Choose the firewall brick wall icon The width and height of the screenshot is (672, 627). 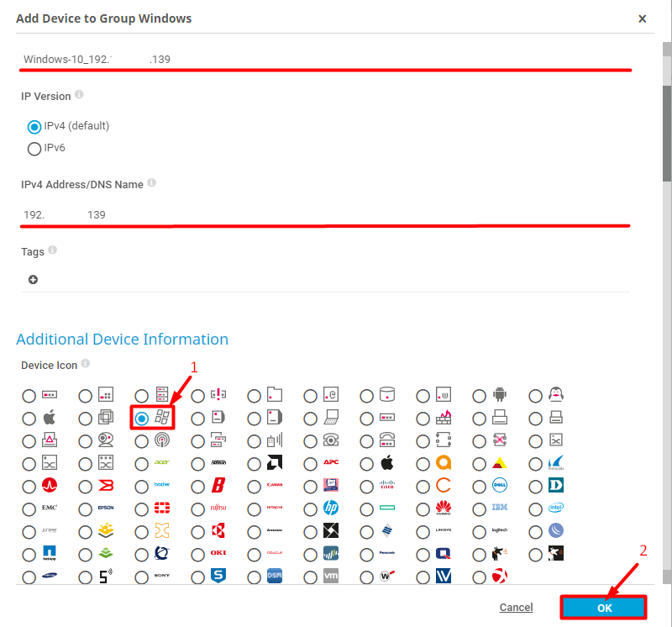pos(444,417)
